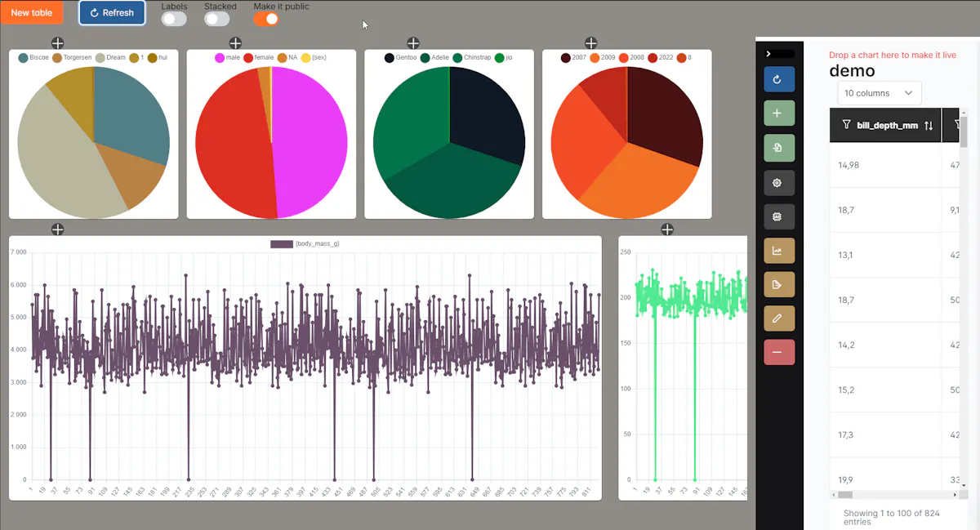The width and height of the screenshot is (980, 530).
Task: Click the Refresh button
Action: pyautogui.click(x=112, y=12)
